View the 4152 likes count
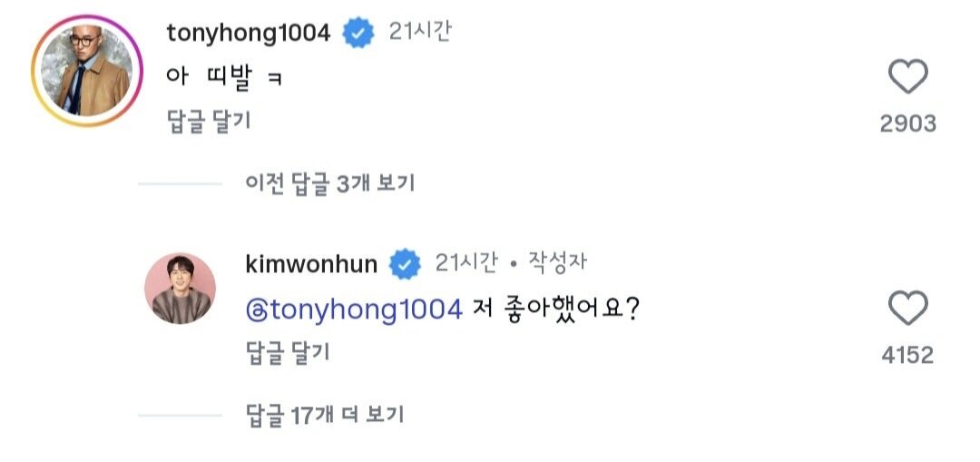Image resolution: width=980 pixels, height=462 pixels. point(907,355)
